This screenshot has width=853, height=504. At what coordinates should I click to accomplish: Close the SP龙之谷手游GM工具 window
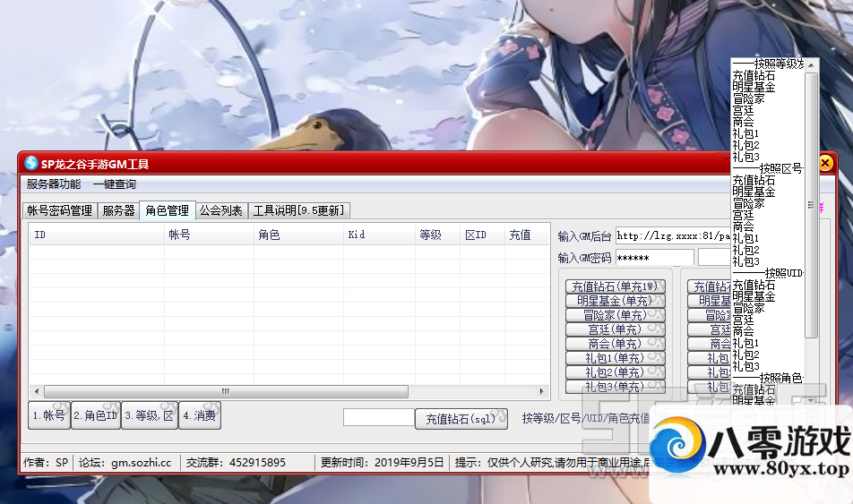825,163
